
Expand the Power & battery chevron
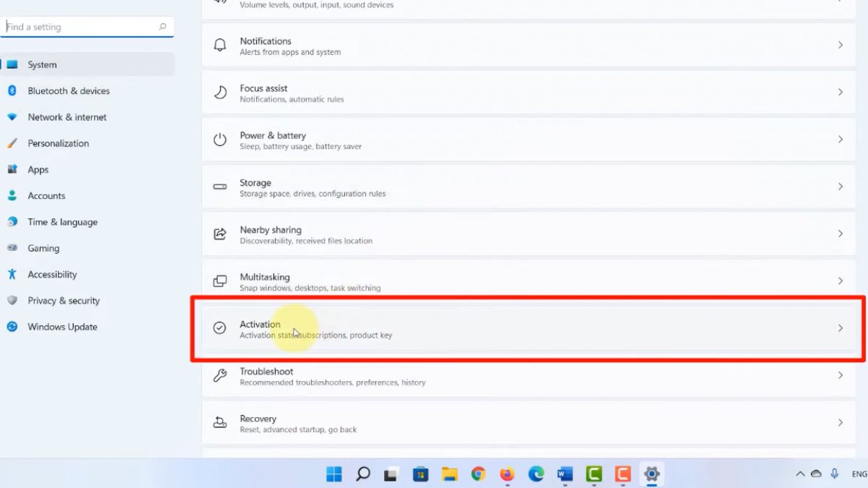pyautogui.click(x=841, y=140)
